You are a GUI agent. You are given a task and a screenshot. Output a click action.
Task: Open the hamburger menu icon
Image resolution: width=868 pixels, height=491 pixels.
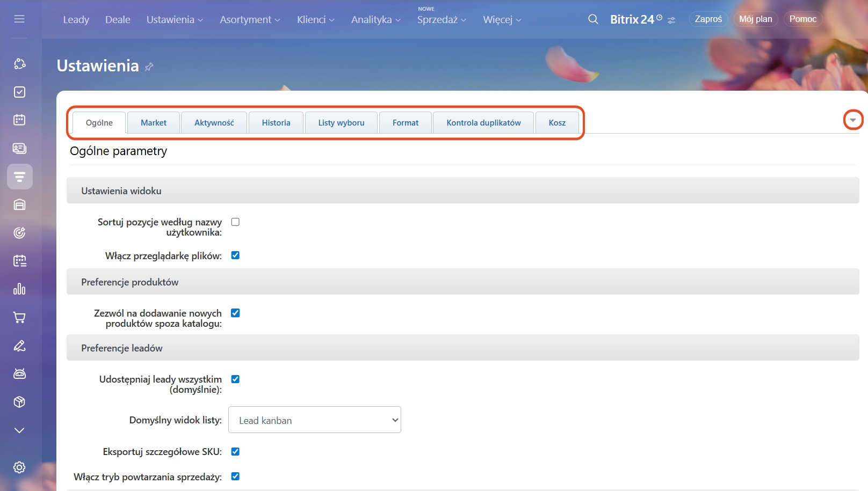tap(19, 19)
